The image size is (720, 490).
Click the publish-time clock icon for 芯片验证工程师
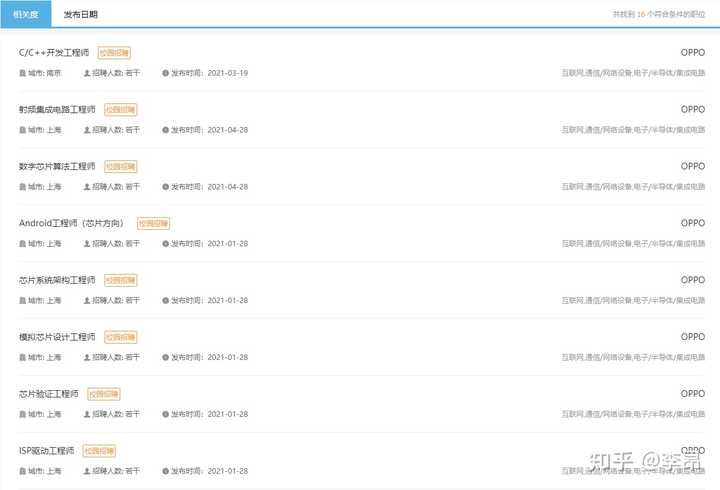[165, 414]
